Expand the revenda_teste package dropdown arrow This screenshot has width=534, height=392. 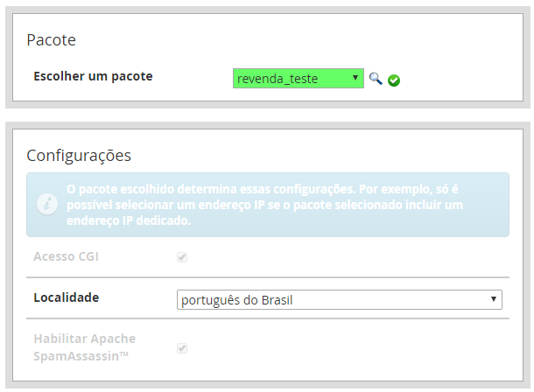[x=355, y=78]
